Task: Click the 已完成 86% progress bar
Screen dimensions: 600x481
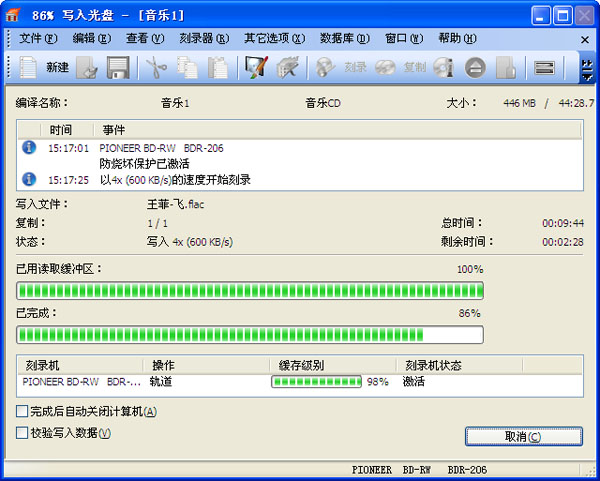Action: (x=250, y=335)
